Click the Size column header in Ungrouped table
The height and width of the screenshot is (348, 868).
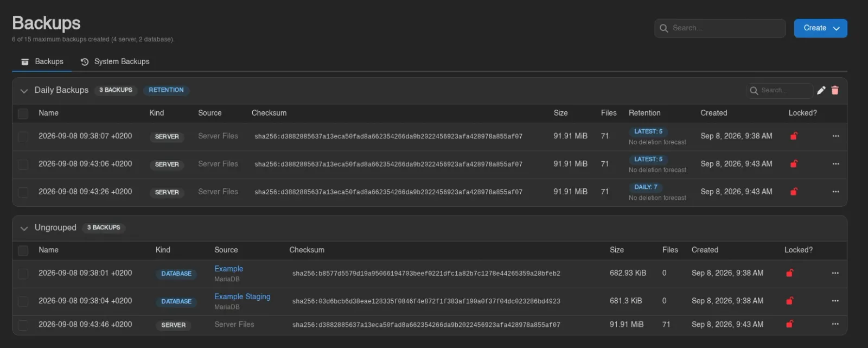pos(617,250)
